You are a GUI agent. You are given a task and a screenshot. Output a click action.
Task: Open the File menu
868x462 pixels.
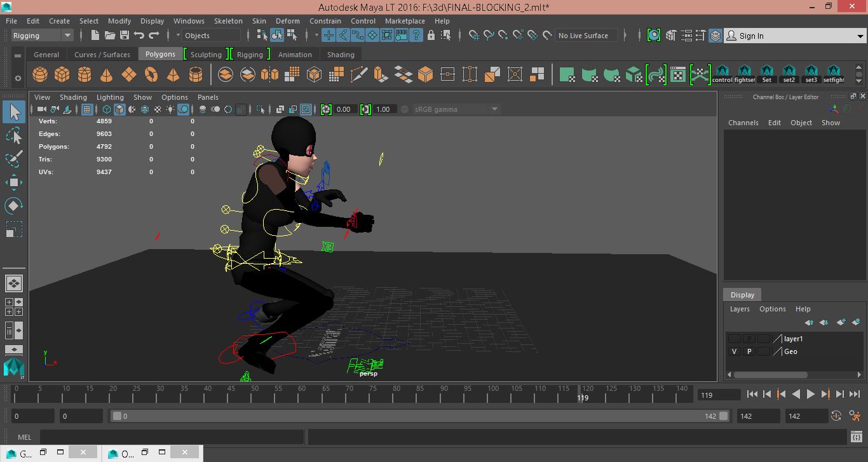click(x=11, y=21)
